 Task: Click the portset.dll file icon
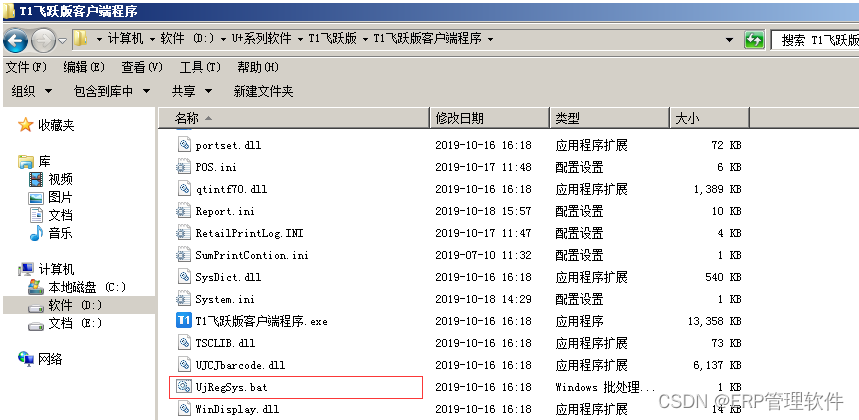point(184,145)
